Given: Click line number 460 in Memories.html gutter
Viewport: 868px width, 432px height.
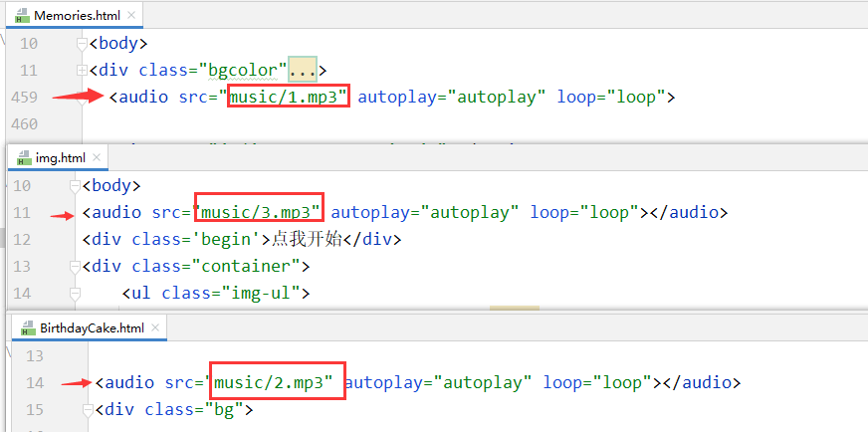Looking at the screenshot, I should pyautogui.click(x=24, y=124).
